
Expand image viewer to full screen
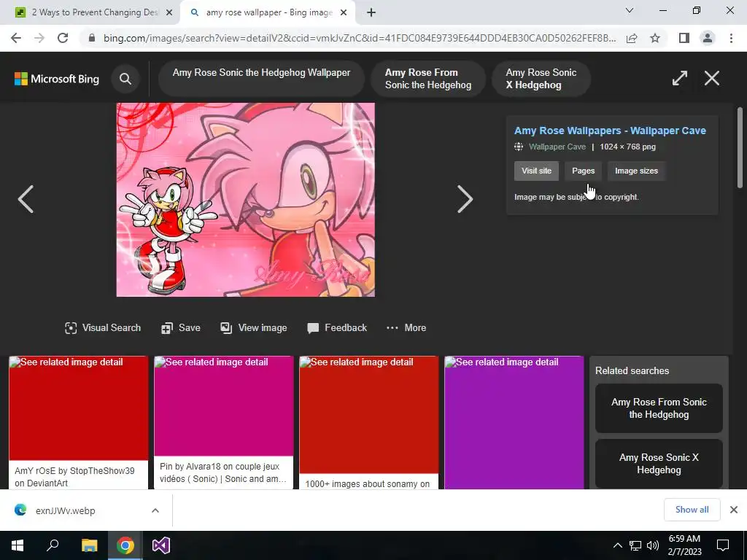680,78
